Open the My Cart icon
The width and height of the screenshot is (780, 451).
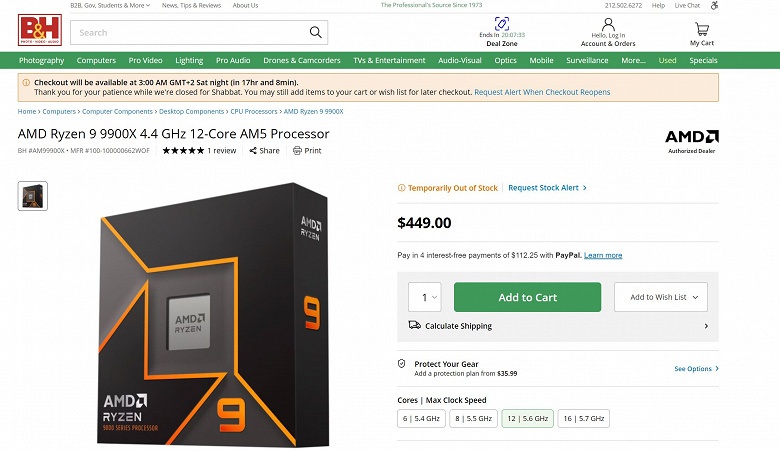(x=701, y=29)
